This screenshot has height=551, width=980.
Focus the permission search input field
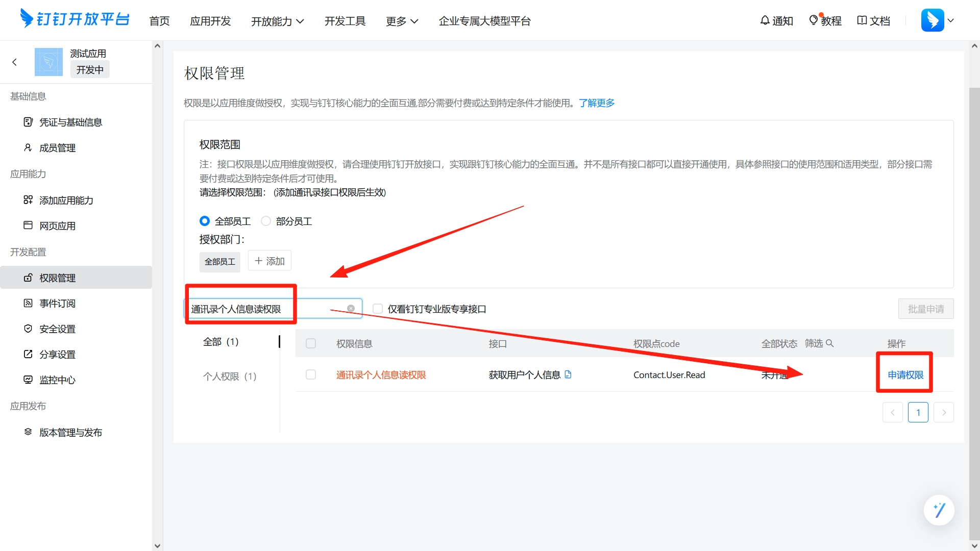click(273, 309)
